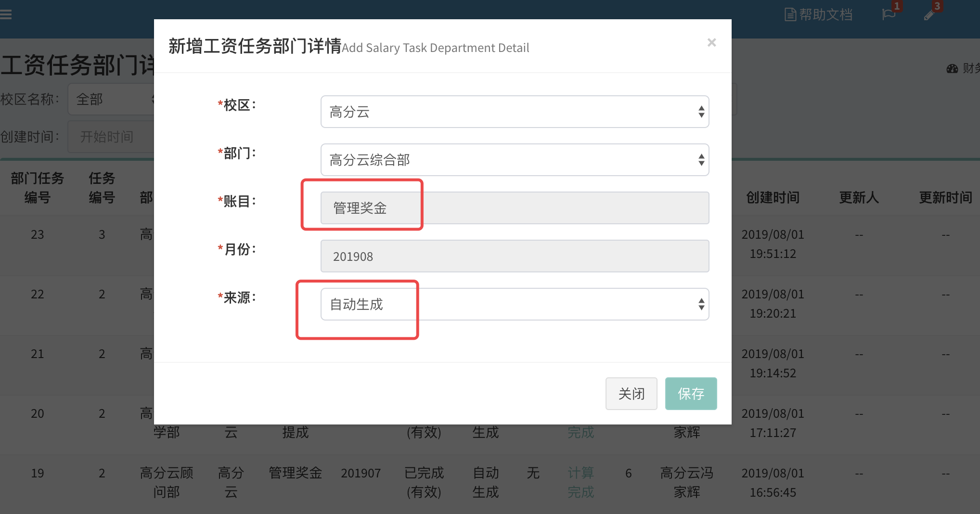Click the dashboard icon beside 财务
This screenshot has height=514, width=980.
coord(952,69)
